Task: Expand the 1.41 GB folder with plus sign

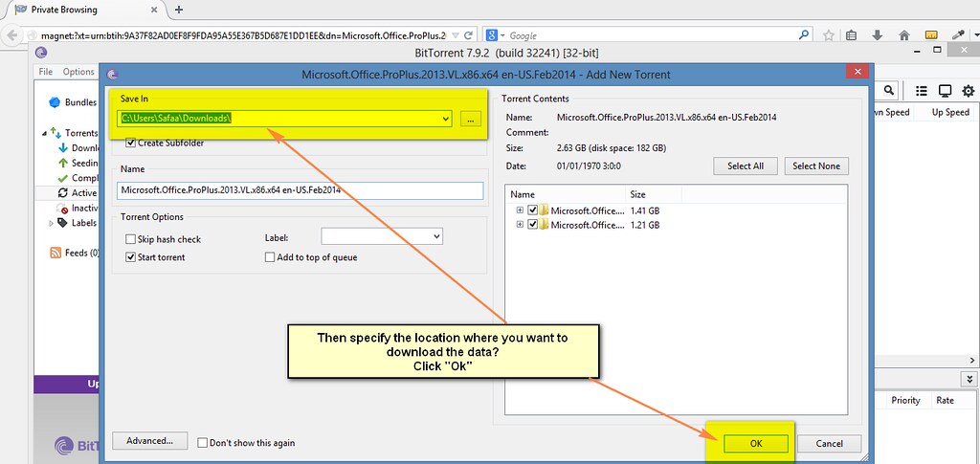Action: tap(520, 210)
